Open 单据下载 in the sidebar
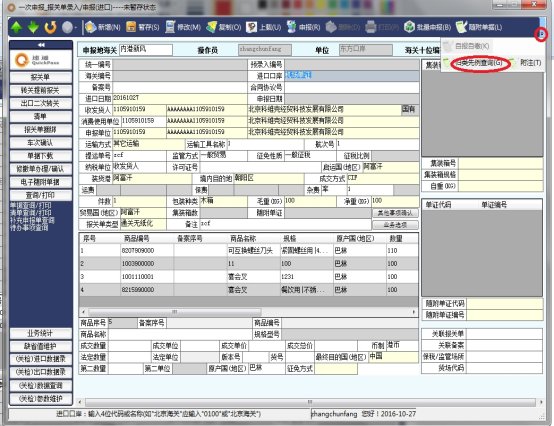The image size is (554, 426). pos(41,156)
